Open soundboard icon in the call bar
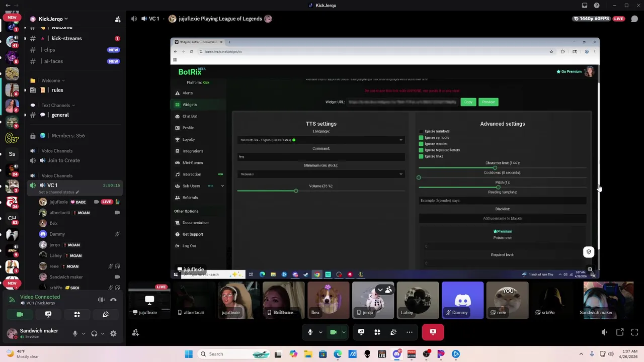The height and width of the screenshot is (362, 644). pyautogui.click(x=393, y=332)
